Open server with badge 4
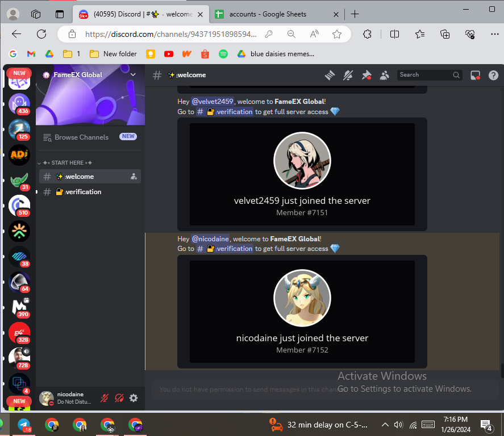 (x=19, y=384)
